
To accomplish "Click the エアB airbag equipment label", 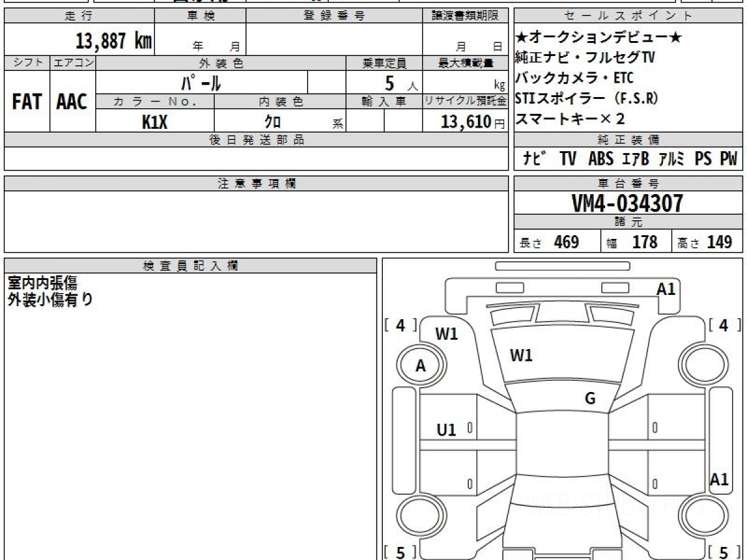I will (636, 159).
